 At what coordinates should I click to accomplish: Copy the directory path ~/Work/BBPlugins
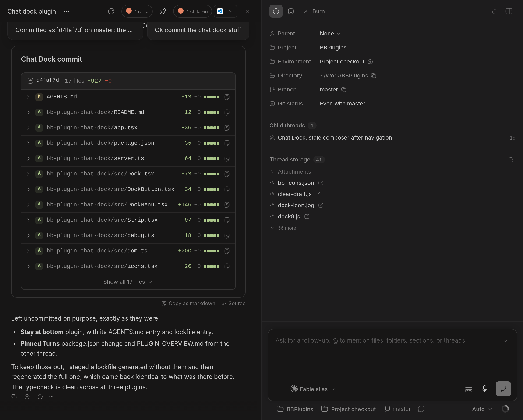(x=374, y=76)
